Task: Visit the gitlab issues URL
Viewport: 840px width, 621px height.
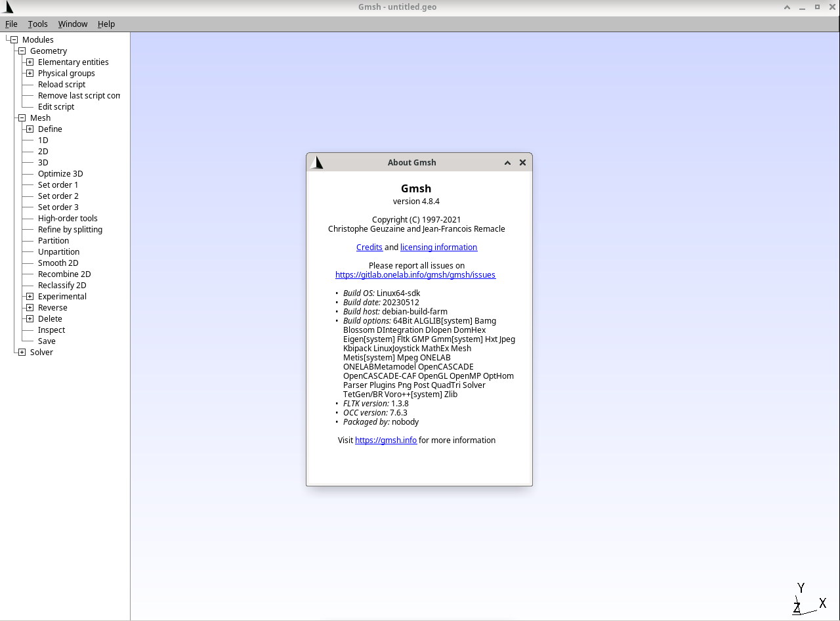Action: pyautogui.click(x=415, y=275)
